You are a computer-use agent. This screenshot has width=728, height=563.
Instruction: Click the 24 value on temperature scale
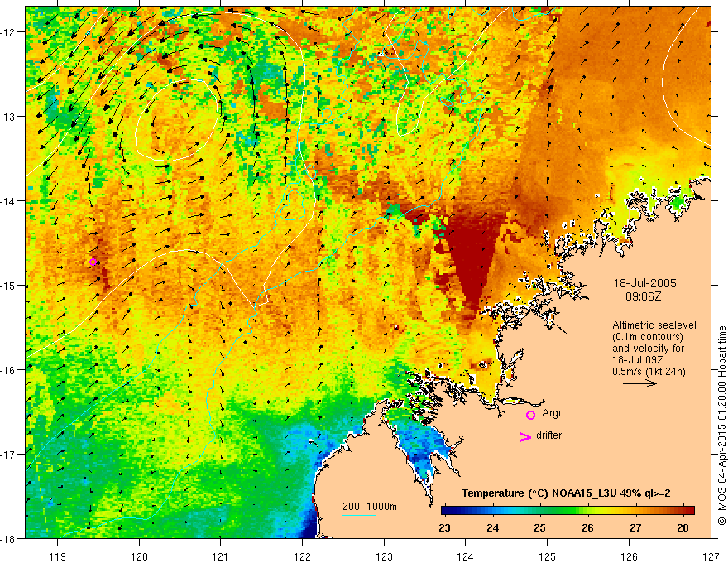pos(492,527)
